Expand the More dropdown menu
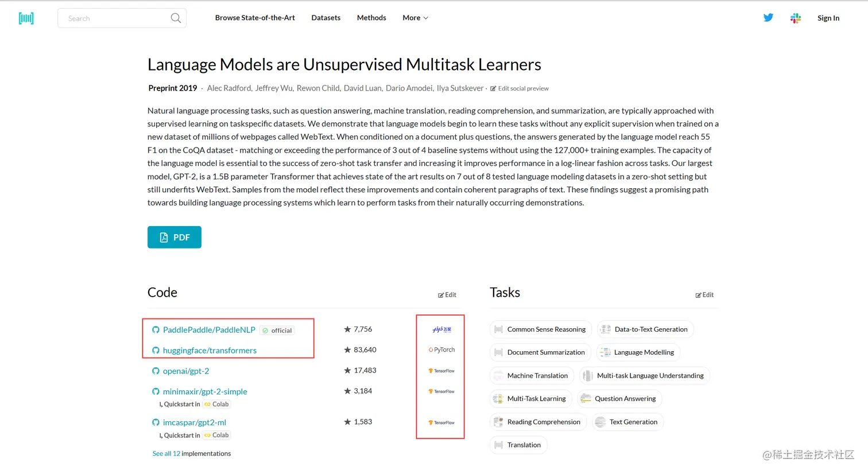Screen dimensions: 868x474 (415, 18)
